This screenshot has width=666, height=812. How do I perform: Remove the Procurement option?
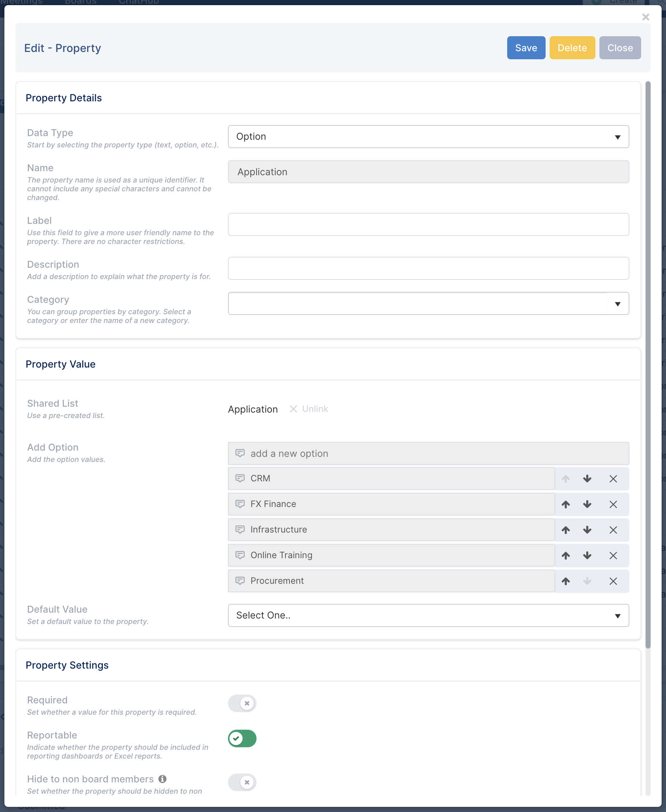click(x=613, y=581)
